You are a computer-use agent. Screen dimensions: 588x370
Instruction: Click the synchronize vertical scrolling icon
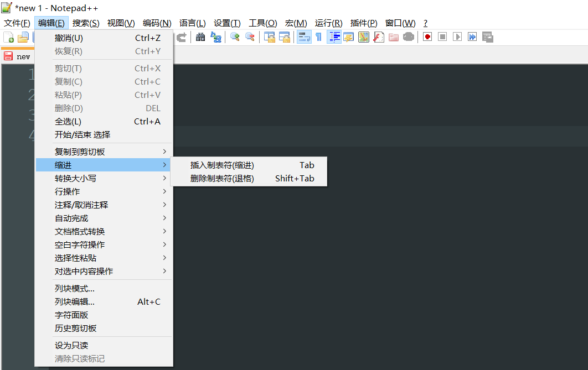point(269,37)
